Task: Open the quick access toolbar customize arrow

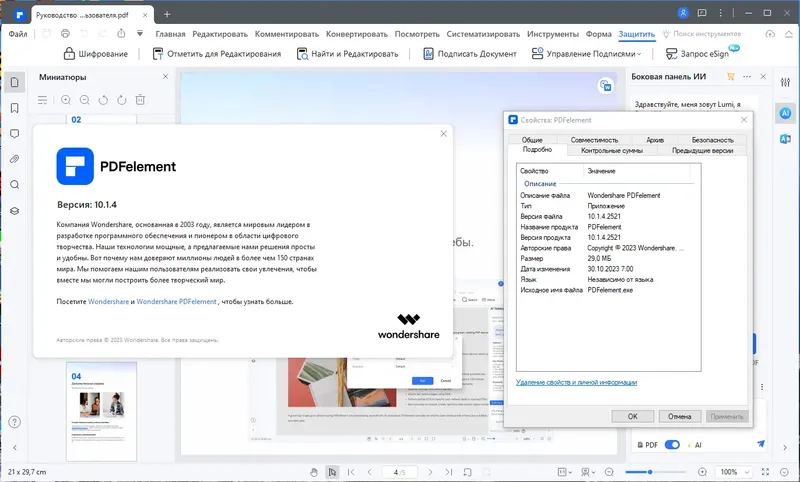Action: click(x=140, y=34)
